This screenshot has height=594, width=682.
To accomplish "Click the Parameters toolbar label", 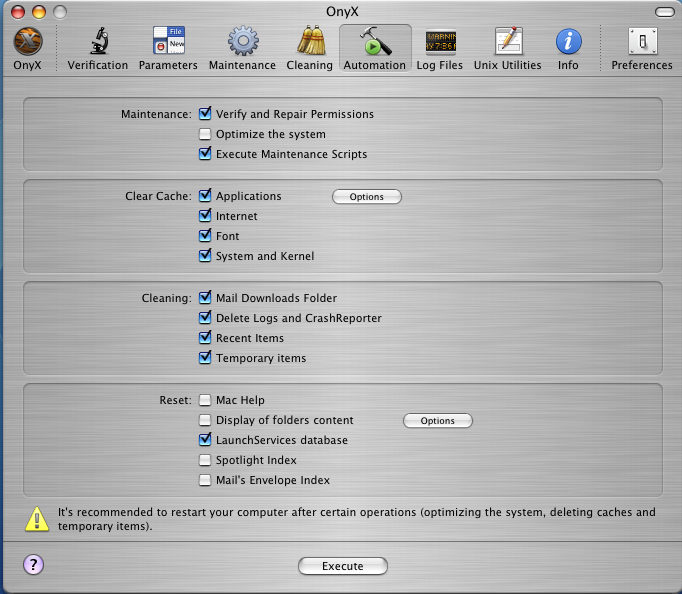I will pos(168,65).
